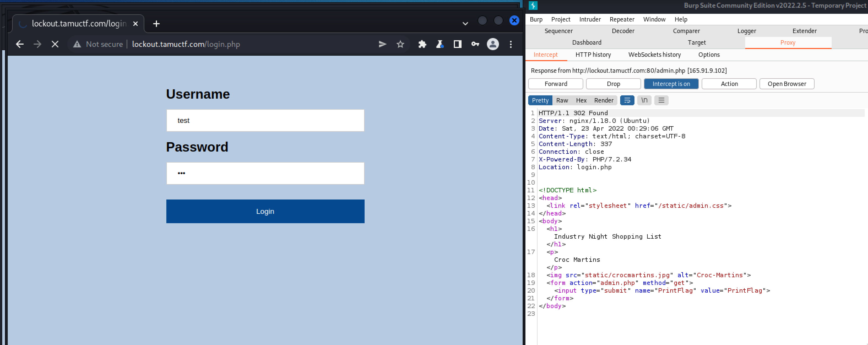
Task: Click the 'Industry Night Shopping List' text
Action: [607, 236]
